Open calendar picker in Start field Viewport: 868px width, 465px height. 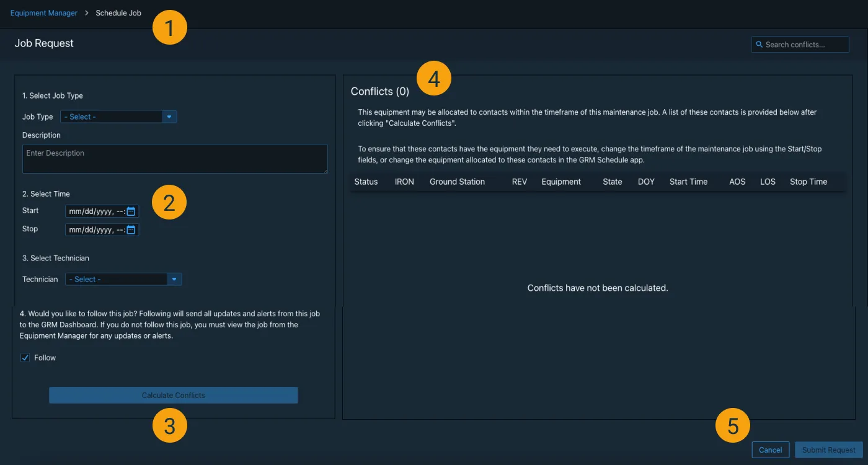click(131, 211)
